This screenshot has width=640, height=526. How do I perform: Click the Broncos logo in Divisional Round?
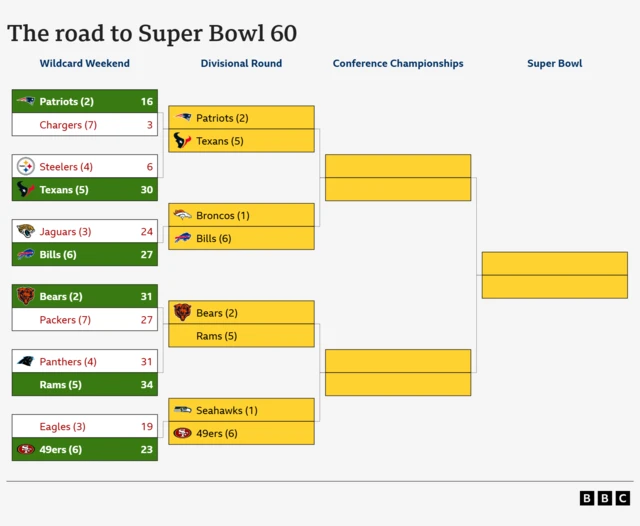(x=182, y=215)
